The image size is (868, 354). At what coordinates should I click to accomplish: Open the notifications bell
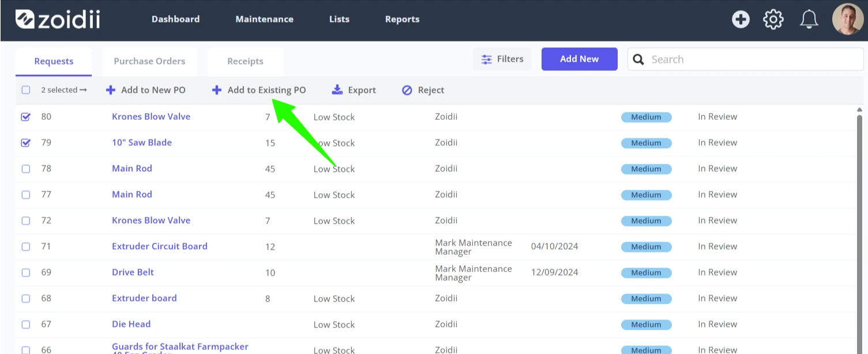pos(809,20)
